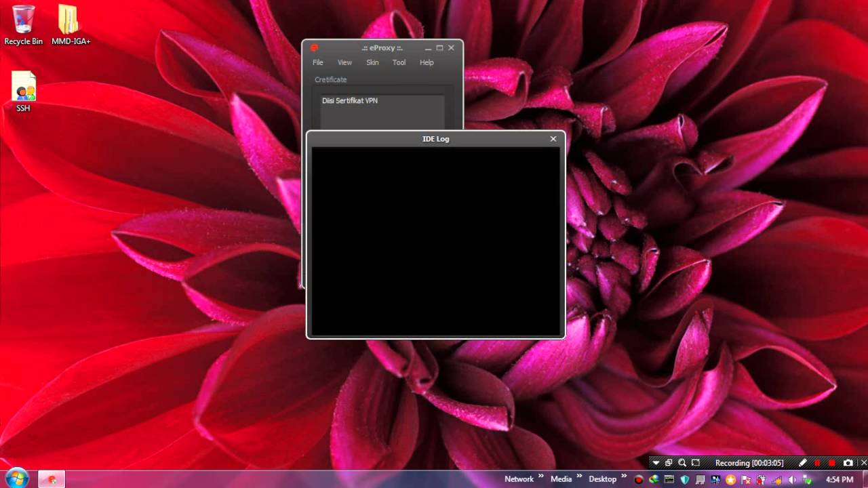
Task: Click the Desktop toolbar label
Action: [602, 479]
